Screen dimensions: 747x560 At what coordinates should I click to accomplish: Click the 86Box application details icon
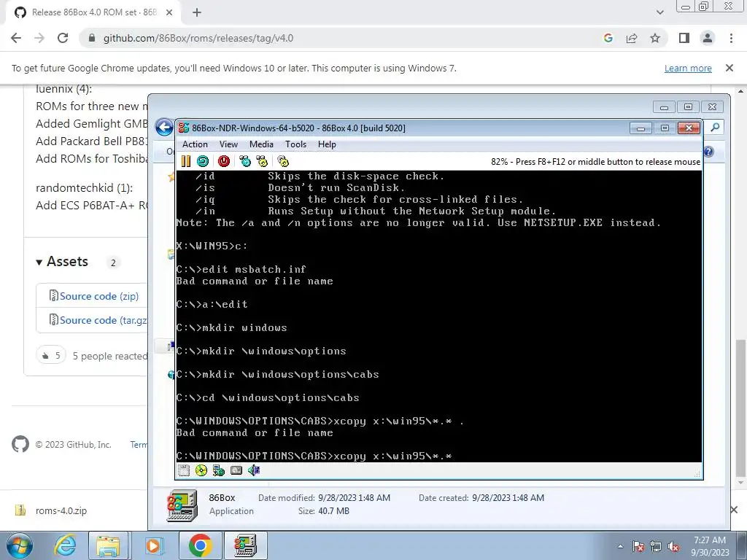coord(182,505)
